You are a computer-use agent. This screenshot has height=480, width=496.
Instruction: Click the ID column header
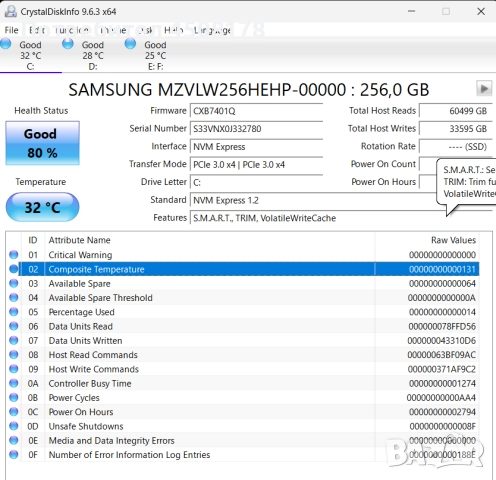tap(33, 240)
